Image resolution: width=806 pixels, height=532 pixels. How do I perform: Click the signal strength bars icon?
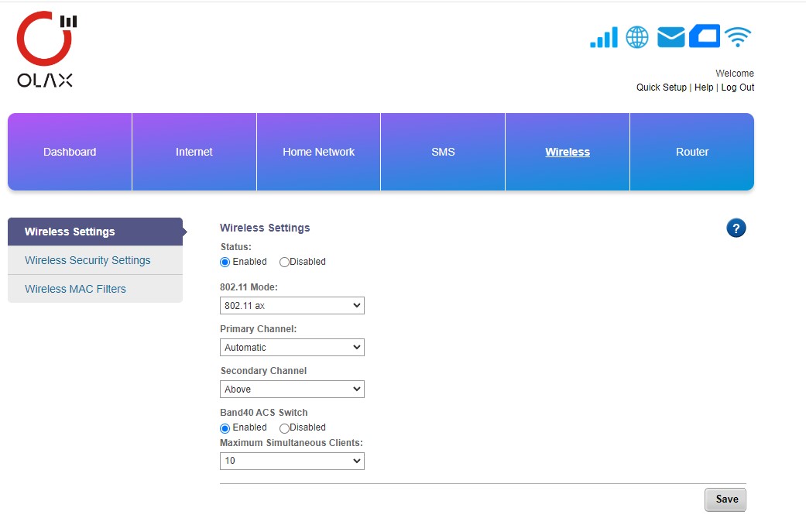[x=604, y=37]
